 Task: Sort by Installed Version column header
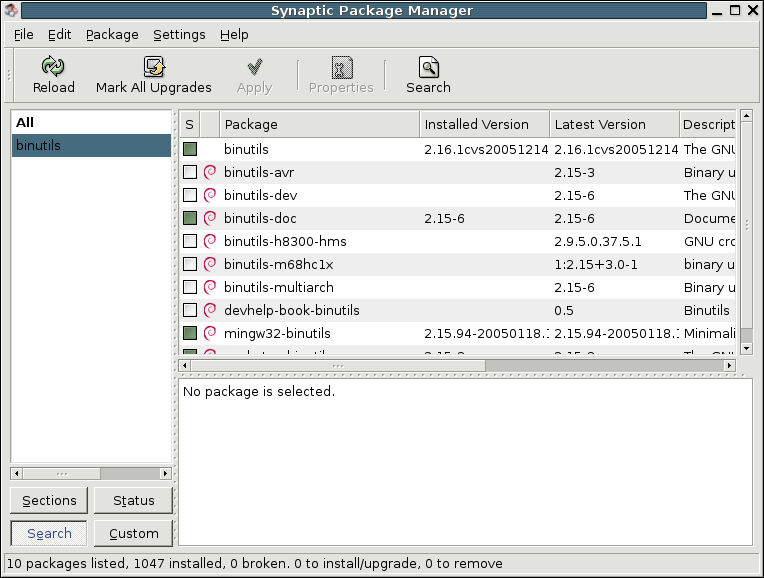pyautogui.click(x=484, y=124)
